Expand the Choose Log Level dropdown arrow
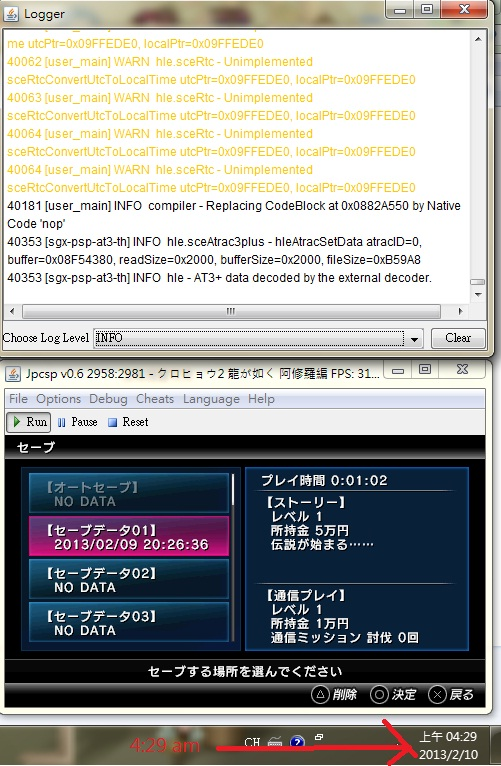 pyautogui.click(x=414, y=339)
